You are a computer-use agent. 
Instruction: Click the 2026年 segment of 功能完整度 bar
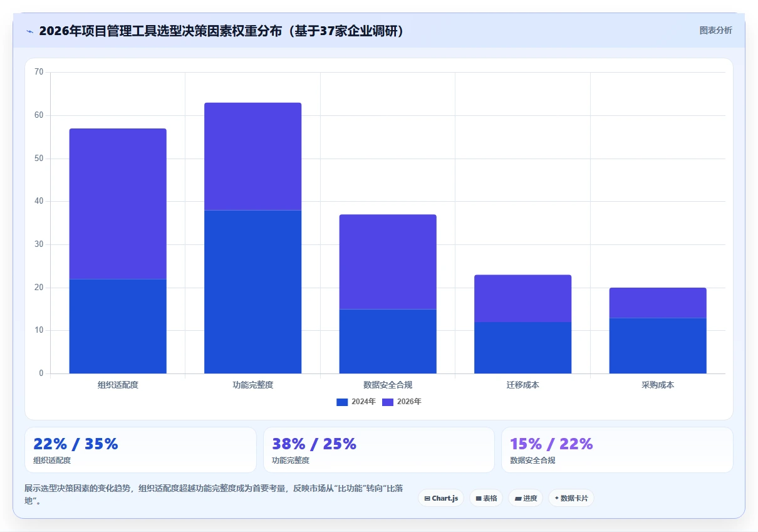(x=253, y=156)
